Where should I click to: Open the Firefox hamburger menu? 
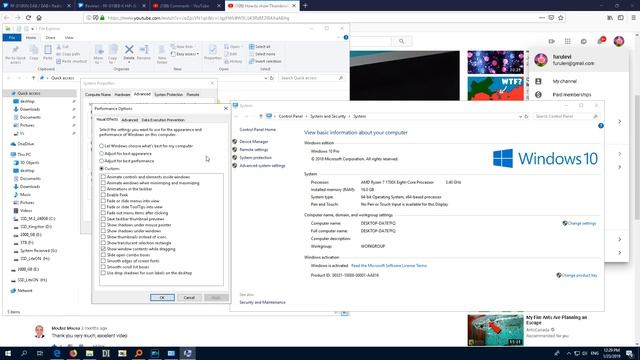click(633, 18)
